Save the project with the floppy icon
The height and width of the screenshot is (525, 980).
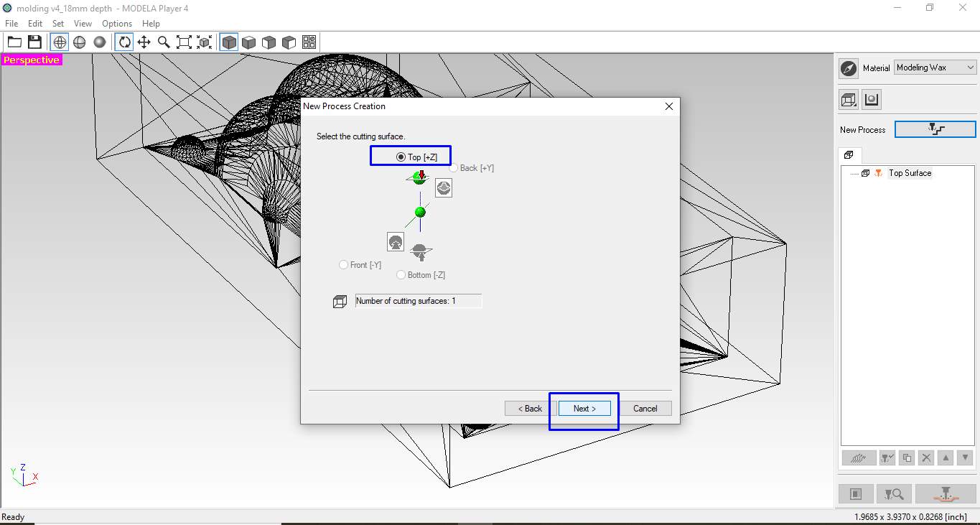34,42
